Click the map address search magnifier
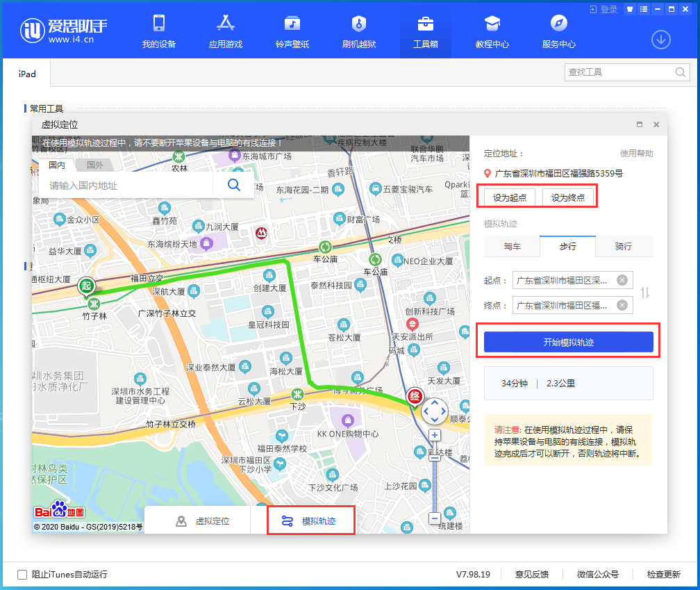Viewport: 700px width, 590px height. click(x=234, y=185)
